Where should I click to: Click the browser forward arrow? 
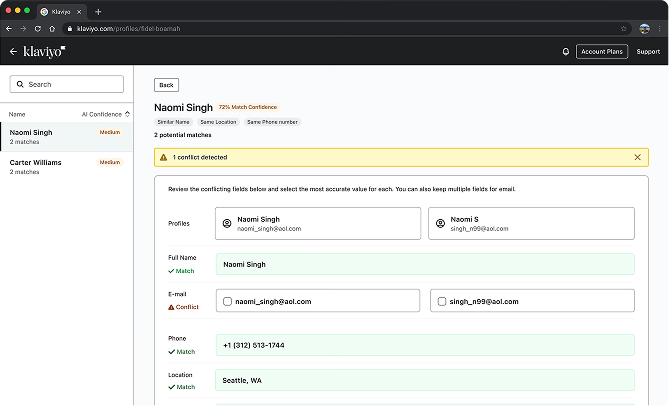pos(23,29)
